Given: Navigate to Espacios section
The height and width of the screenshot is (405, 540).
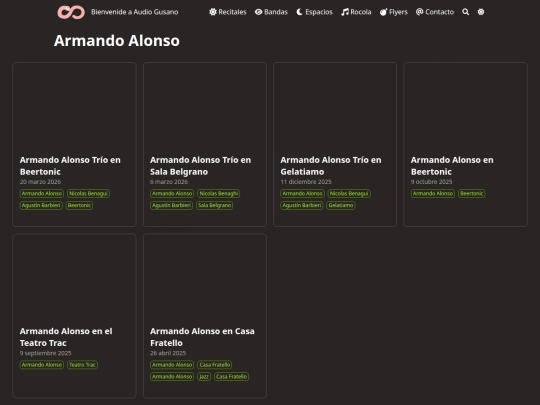Looking at the screenshot, I should click(x=314, y=12).
